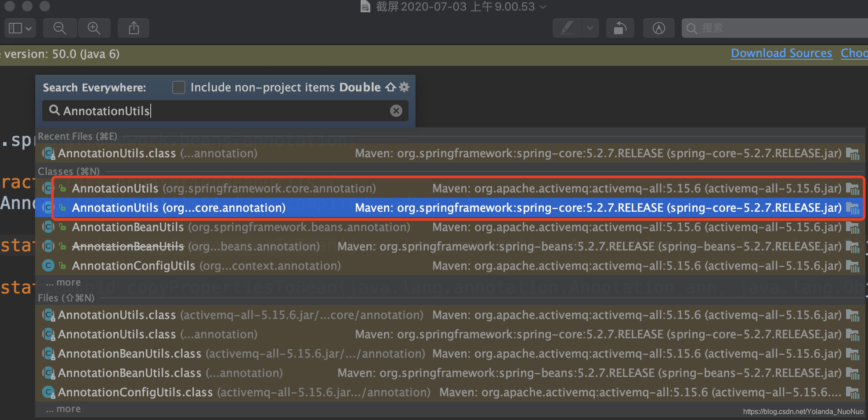Open the title dropdown chevron beside the filename
868x420 pixels.
click(543, 7)
